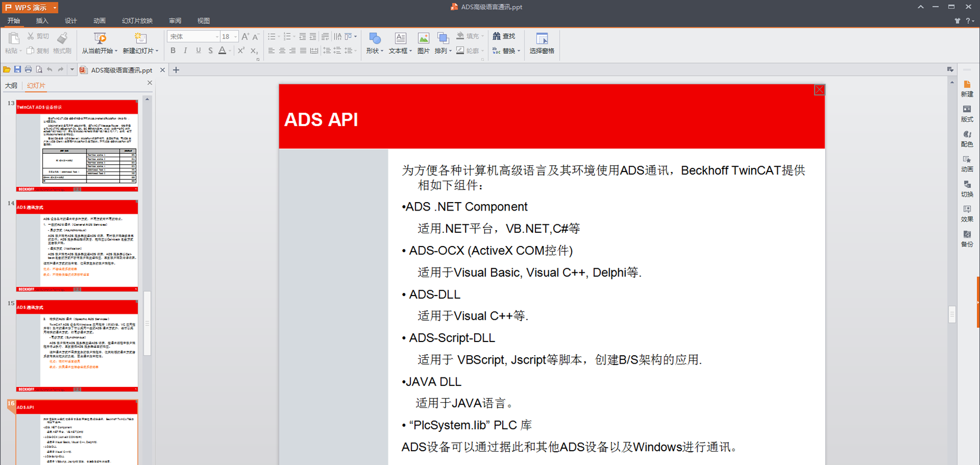Expand the numbered list dropdown arrow
Viewport: 980px width, 465px height.
pos(294,36)
